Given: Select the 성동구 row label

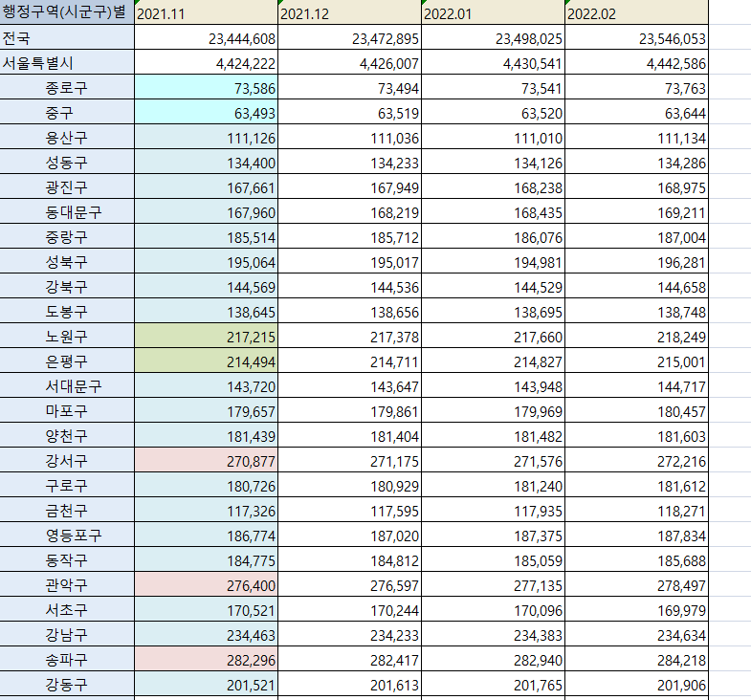Looking at the screenshot, I should point(67,162).
